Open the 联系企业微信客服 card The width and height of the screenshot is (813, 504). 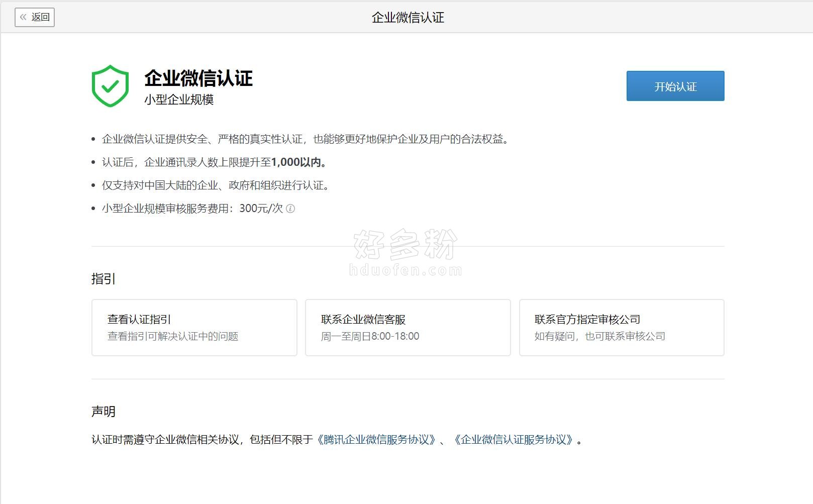tap(408, 328)
